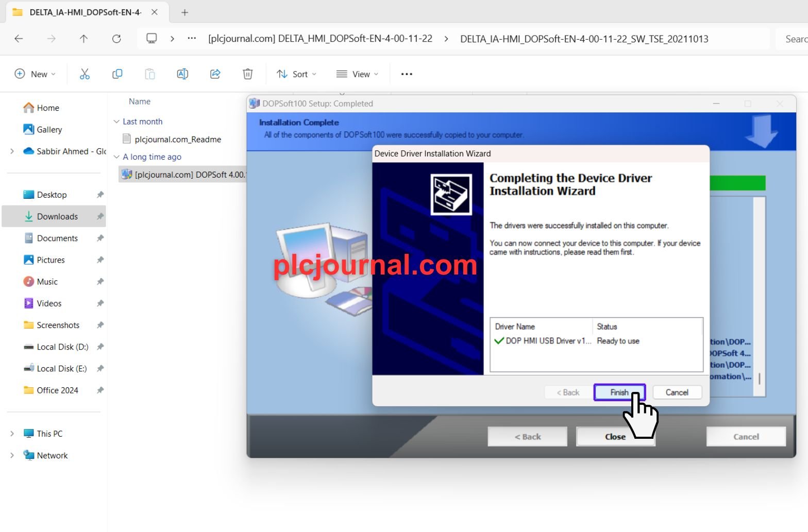Open Home in the navigation pane

41,108
